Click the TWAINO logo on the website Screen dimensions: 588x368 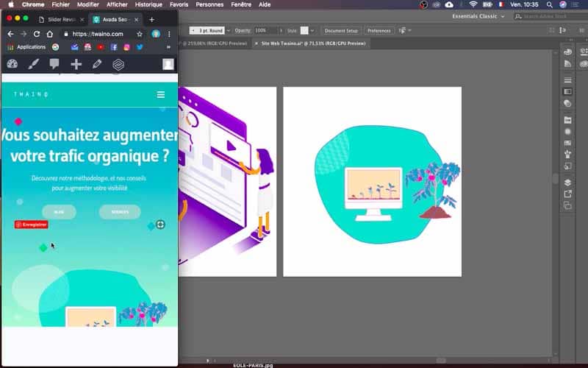(x=31, y=94)
